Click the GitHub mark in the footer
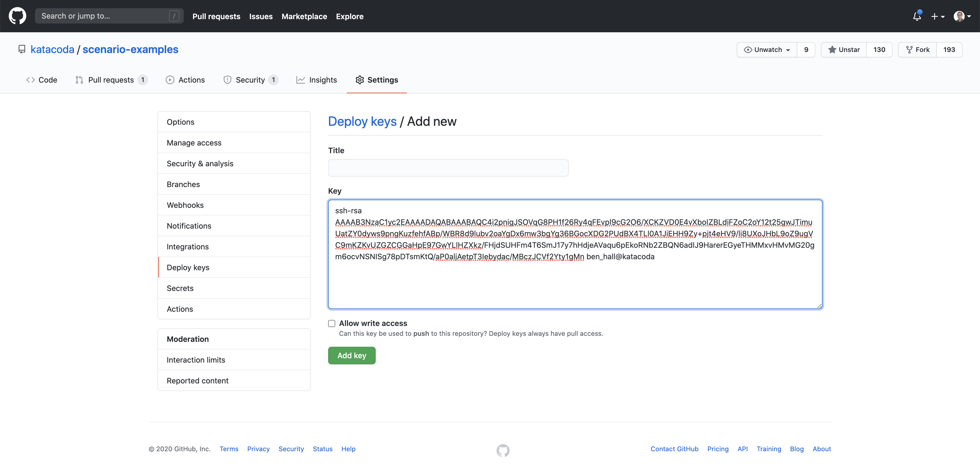This screenshot has width=980, height=472. [503, 450]
